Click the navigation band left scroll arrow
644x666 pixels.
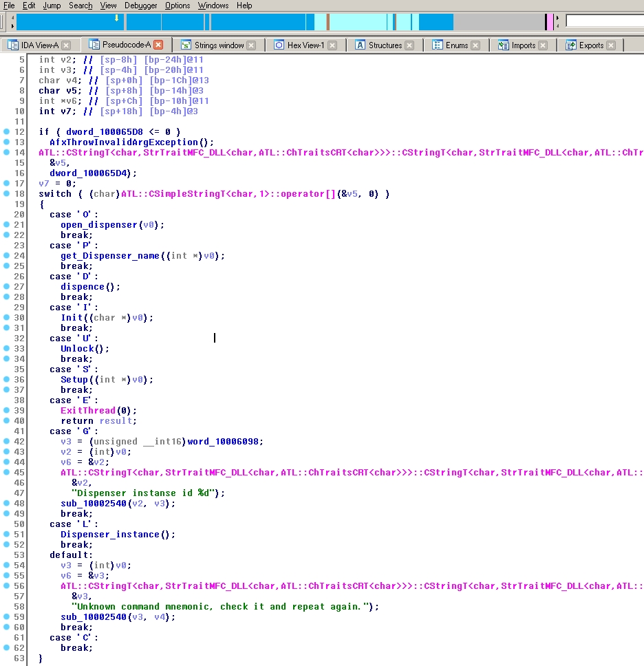tap(12, 17)
